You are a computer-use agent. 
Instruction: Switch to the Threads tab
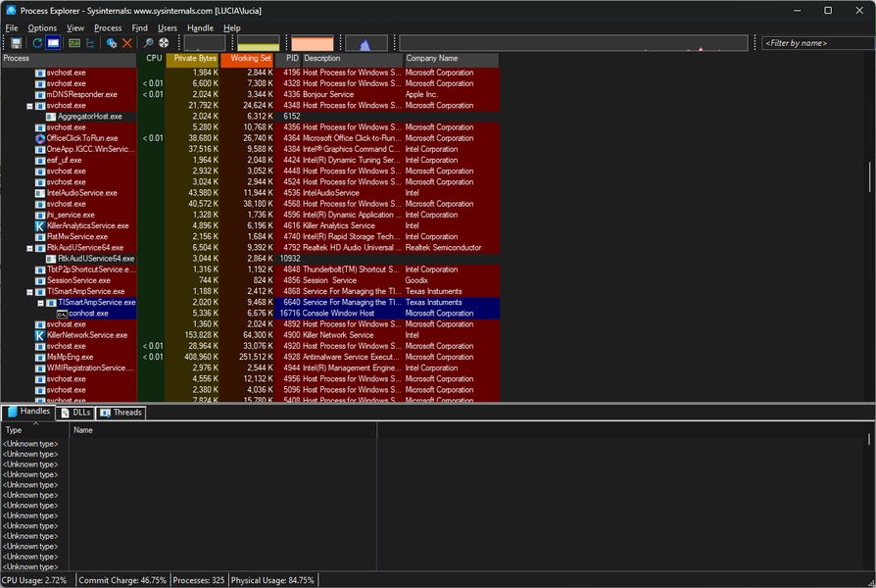pos(122,413)
